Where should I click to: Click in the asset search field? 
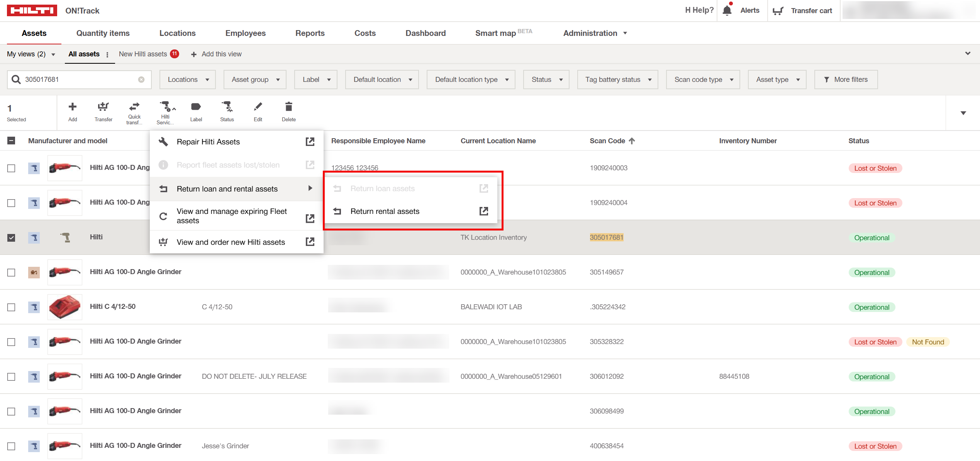click(79, 80)
